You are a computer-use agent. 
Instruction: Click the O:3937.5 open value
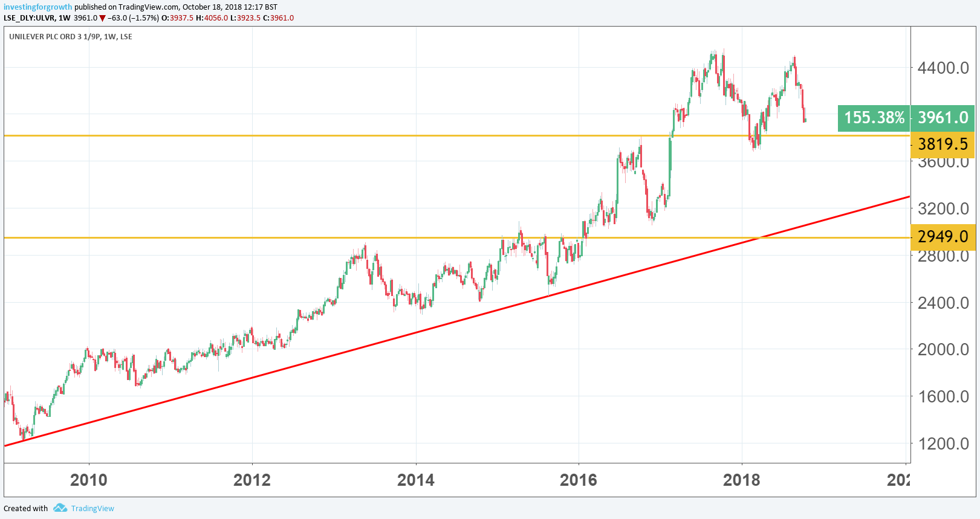pyautogui.click(x=178, y=18)
